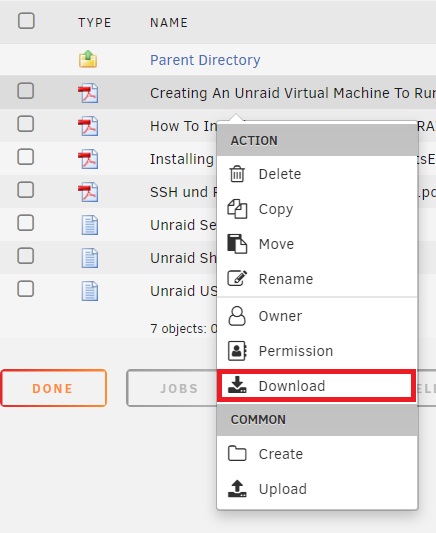This screenshot has height=533, width=436.
Task: Select Create under Common
Action: [x=317, y=454]
